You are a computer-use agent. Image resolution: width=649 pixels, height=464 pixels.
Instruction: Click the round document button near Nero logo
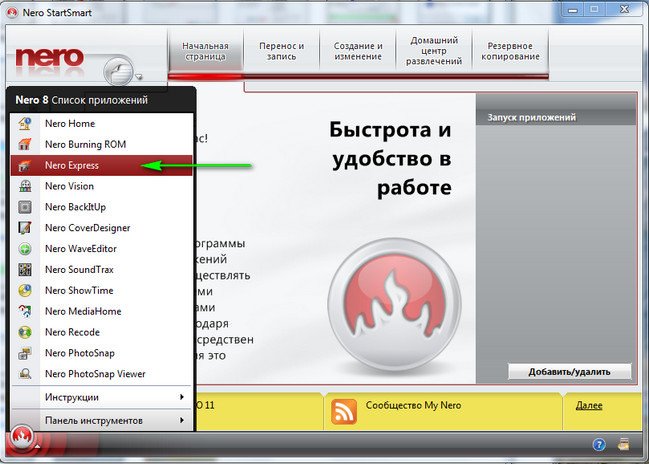click(119, 71)
